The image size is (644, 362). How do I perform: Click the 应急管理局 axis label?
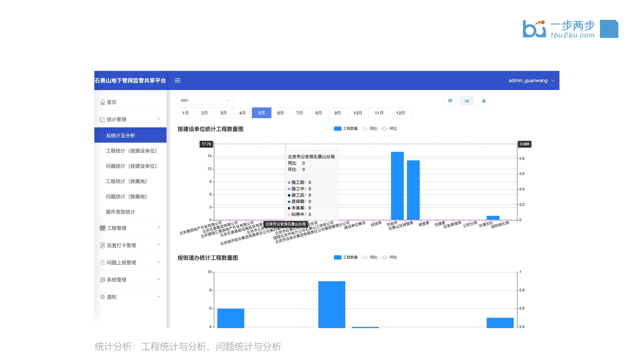pos(452,225)
